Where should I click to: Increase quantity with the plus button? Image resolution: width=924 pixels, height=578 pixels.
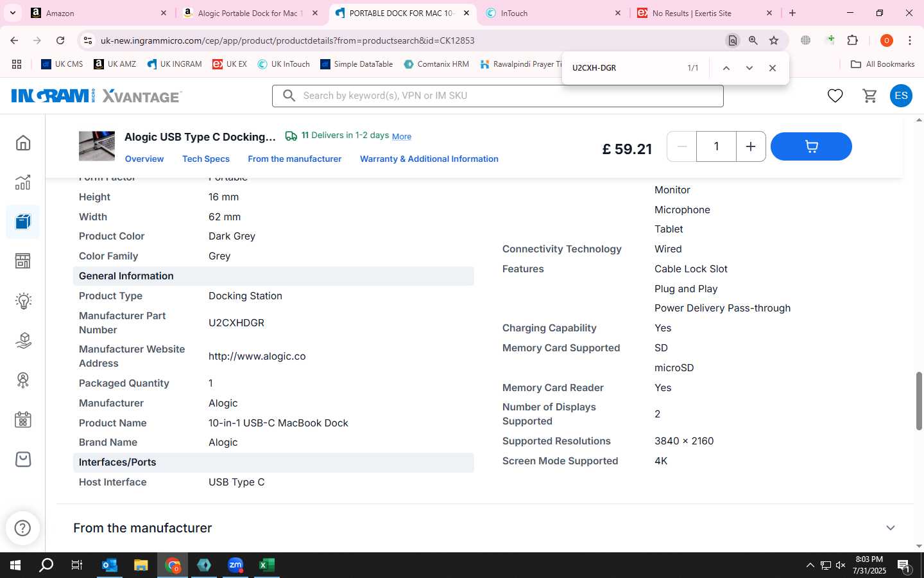tap(750, 146)
